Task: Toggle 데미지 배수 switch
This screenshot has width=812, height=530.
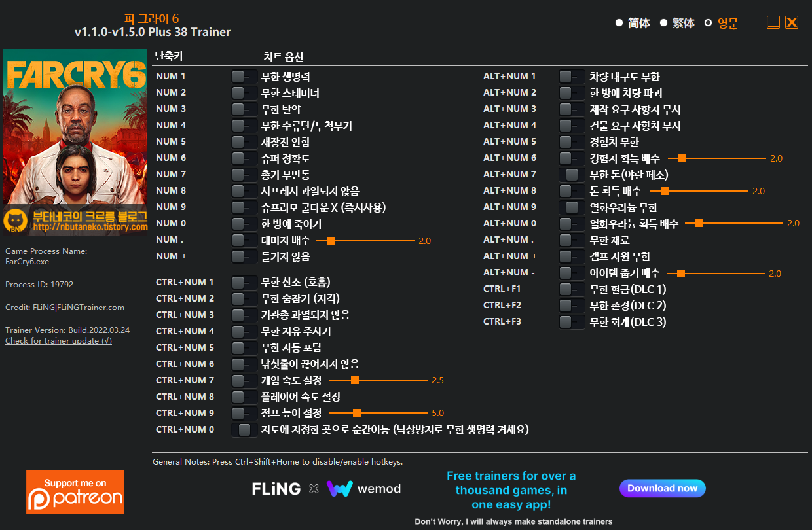Action: coord(245,240)
